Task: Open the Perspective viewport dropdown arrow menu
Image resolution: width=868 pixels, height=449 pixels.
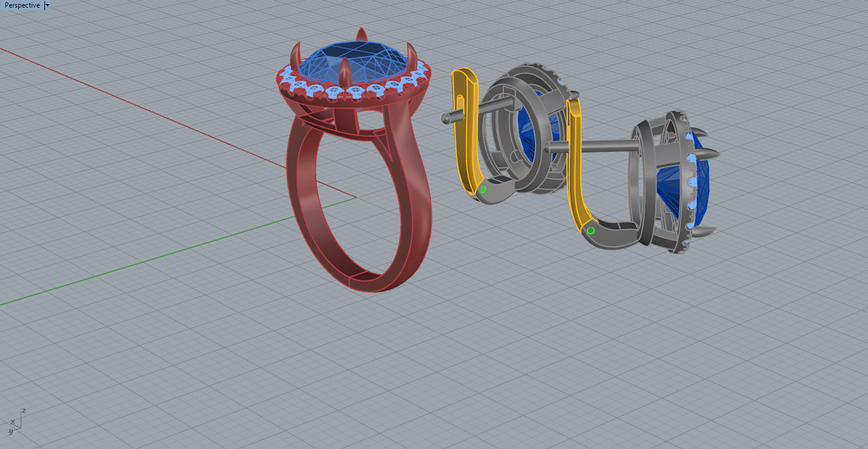Action: click(x=47, y=5)
